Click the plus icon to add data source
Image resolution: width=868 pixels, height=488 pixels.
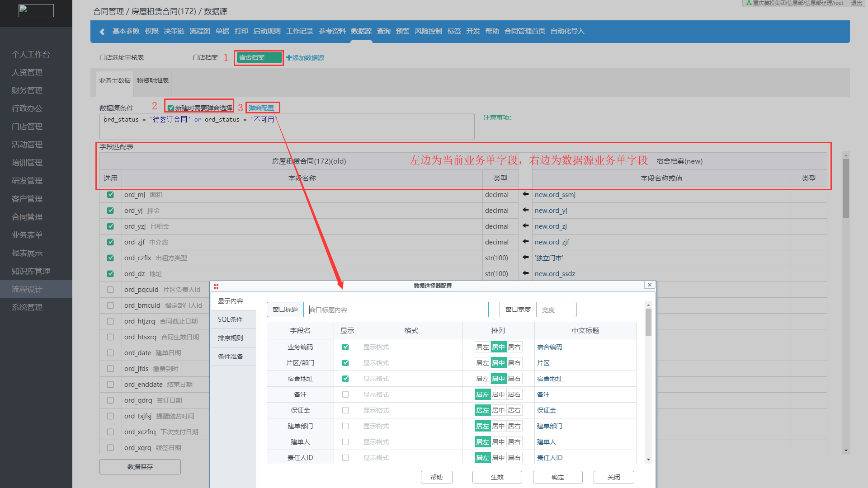pos(289,58)
